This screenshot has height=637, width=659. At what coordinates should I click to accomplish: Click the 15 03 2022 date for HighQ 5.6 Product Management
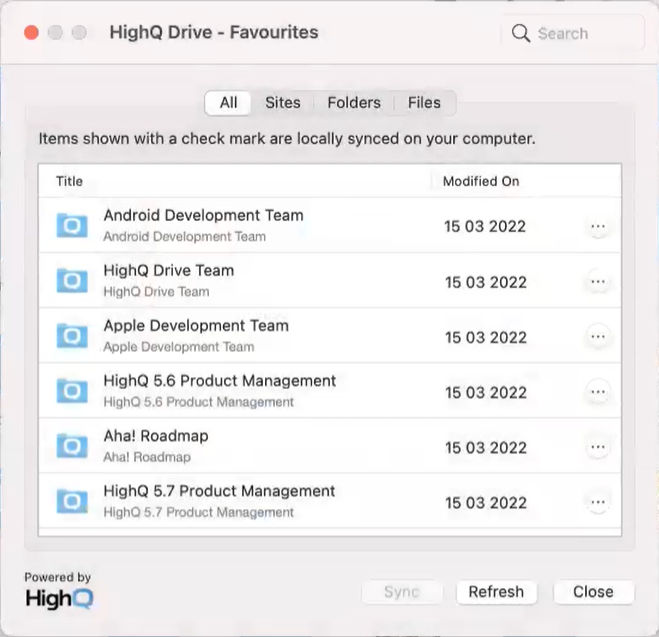[486, 392]
